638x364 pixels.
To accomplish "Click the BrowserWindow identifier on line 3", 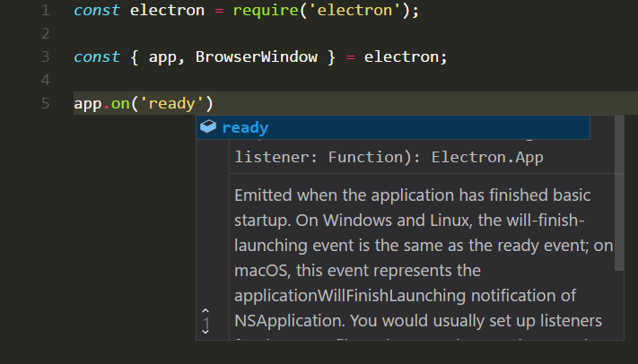I will coord(257,56).
